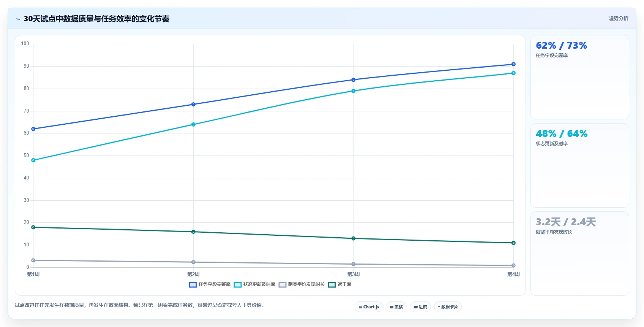The image size is (644, 327).
Task: Click the chart title about 30天试点
Action: [96, 19]
